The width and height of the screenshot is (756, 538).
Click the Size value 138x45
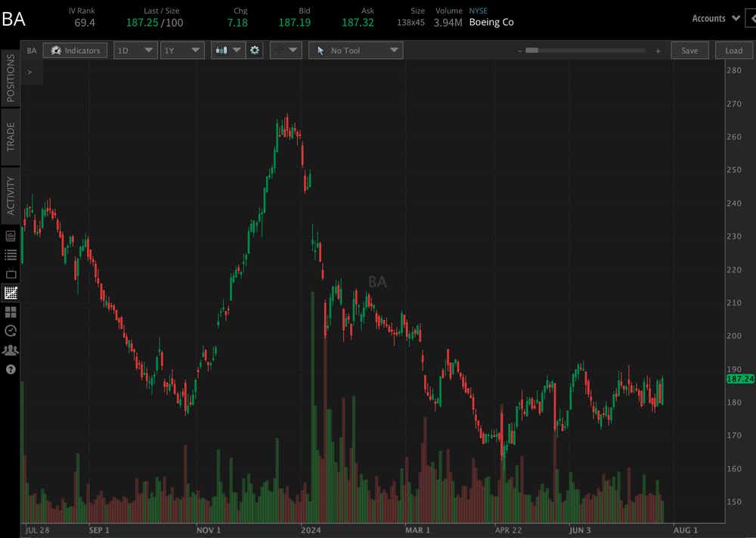(x=411, y=23)
